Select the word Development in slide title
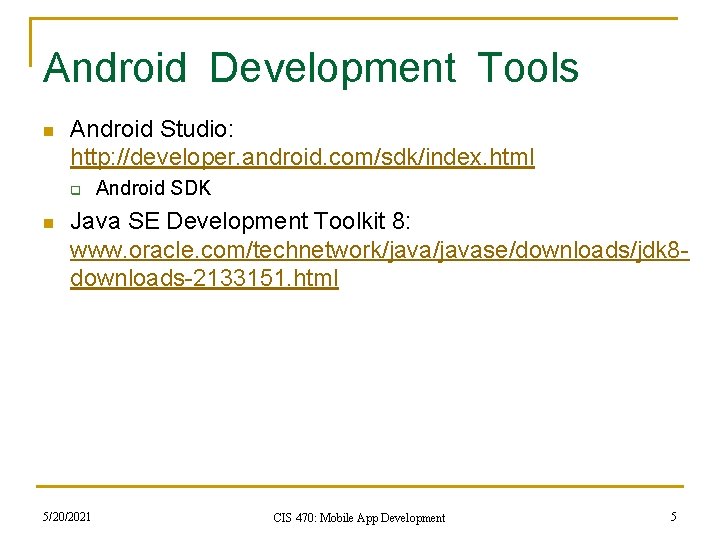720x540 pixels. 332,68
